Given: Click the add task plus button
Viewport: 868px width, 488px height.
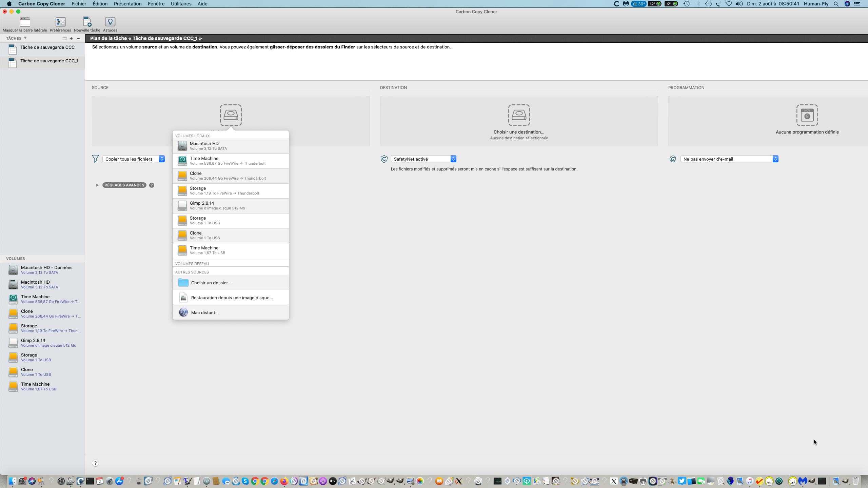Looking at the screenshot, I should (71, 38).
